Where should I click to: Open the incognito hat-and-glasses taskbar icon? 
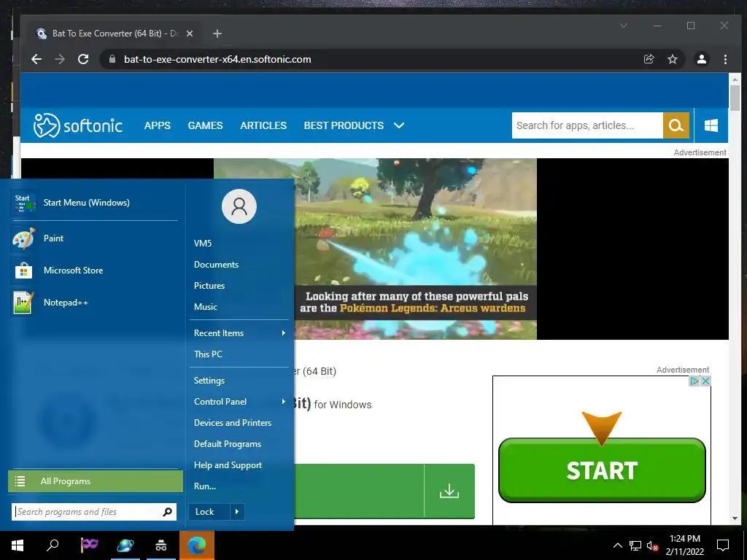click(161, 545)
